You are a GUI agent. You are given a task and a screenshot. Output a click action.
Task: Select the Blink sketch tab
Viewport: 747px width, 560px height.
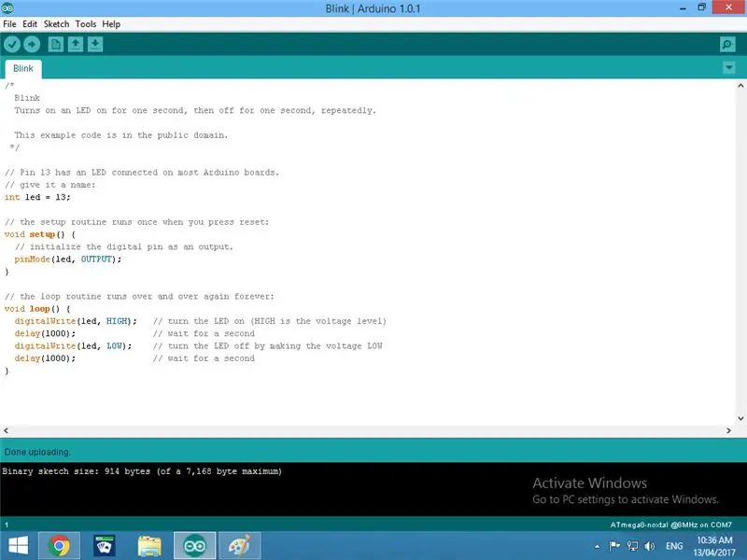pyautogui.click(x=23, y=68)
